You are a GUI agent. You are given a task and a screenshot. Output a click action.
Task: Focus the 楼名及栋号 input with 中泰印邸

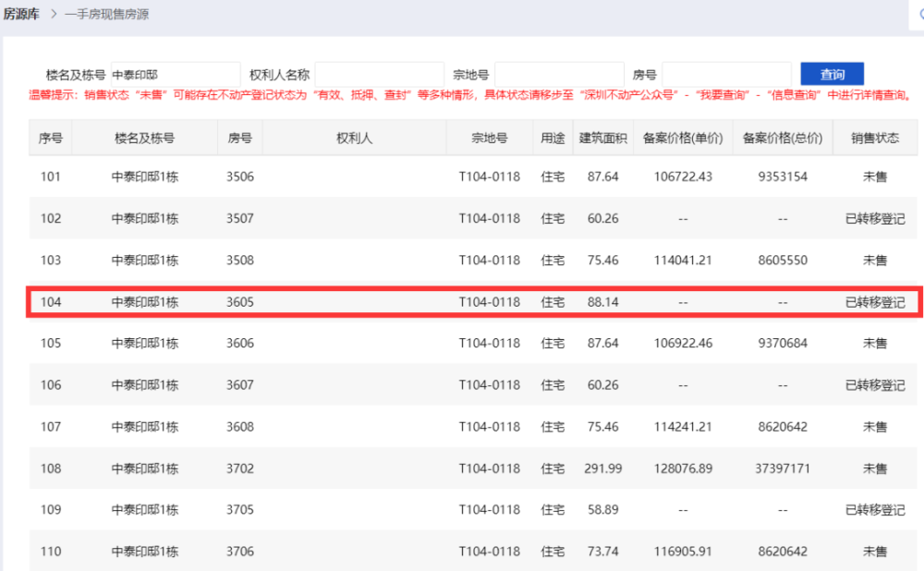175,75
